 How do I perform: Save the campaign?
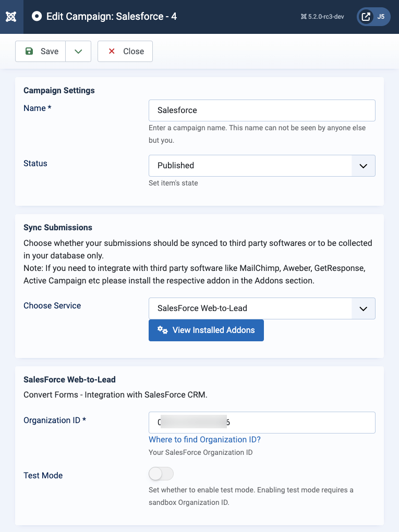coord(40,51)
